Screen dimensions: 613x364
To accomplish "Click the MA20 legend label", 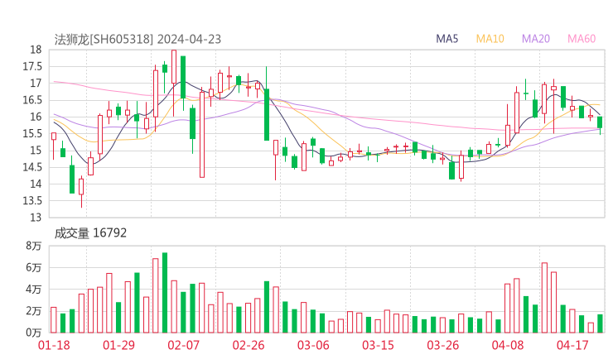I will (x=536, y=39).
